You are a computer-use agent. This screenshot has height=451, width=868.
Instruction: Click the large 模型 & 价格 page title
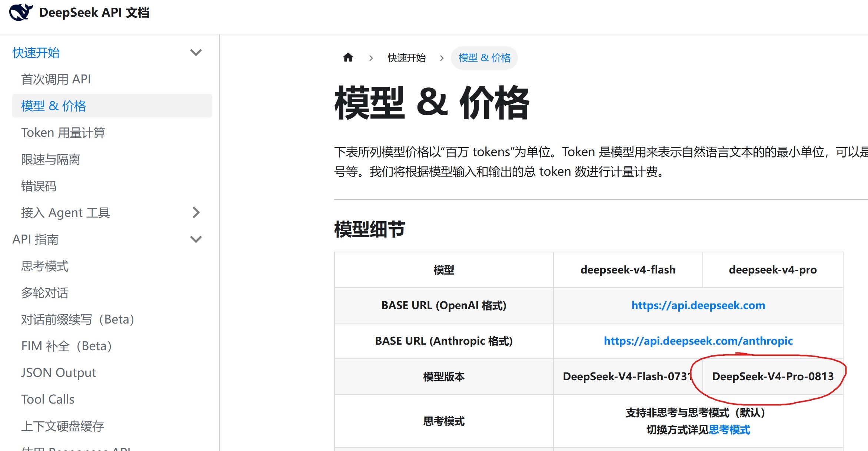tap(432, 103)
